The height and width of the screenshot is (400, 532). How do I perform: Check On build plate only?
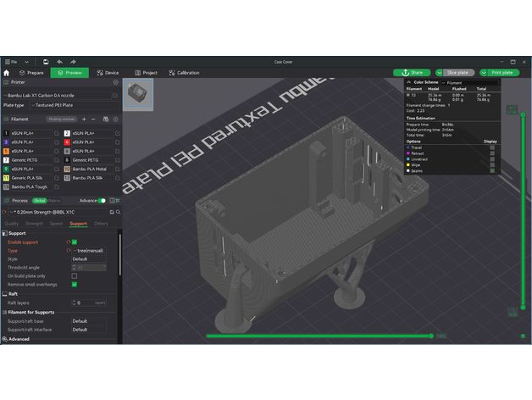pyautogui.click(x=75, y=276)
